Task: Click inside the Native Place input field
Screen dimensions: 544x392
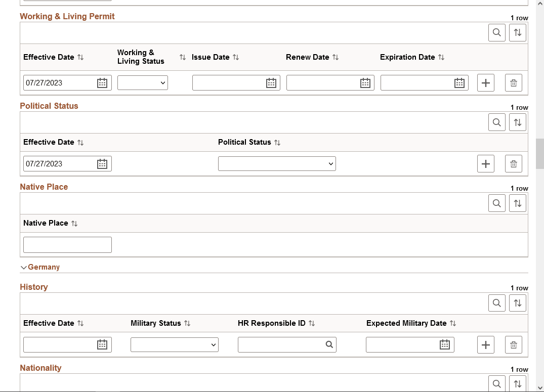Action: (67, 244)
